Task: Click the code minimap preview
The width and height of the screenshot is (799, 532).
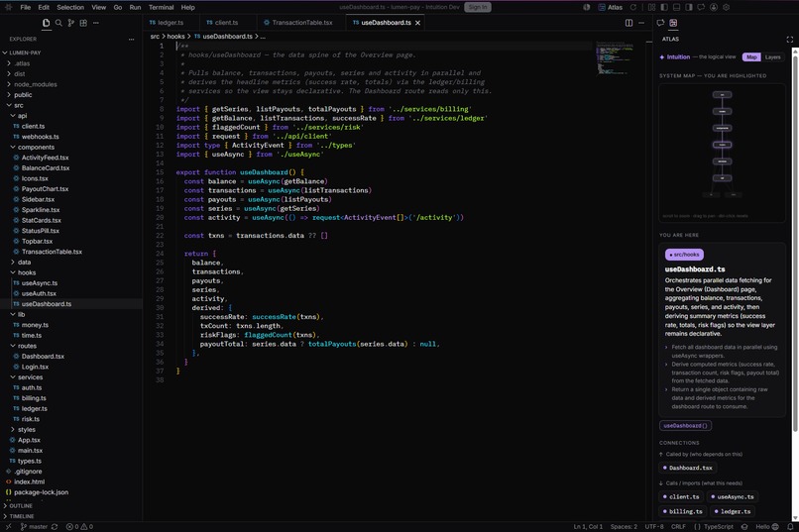Action: tap(615, 58)
